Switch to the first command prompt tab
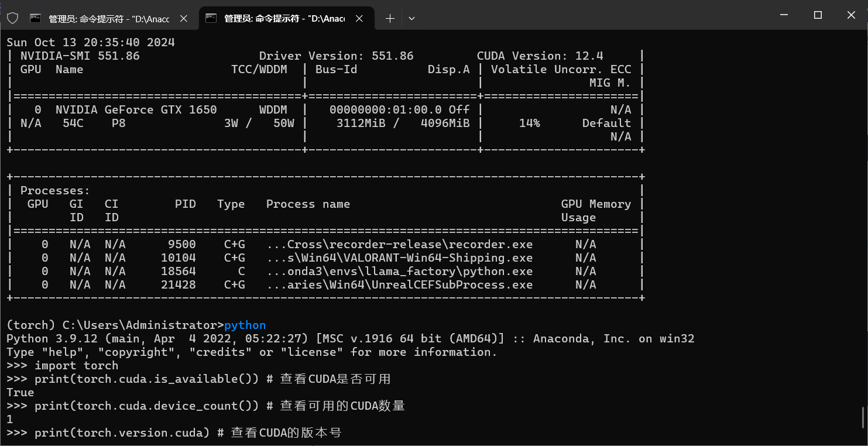Image resolution: width=868 pixels, height=446 pixels. (110, 19)
